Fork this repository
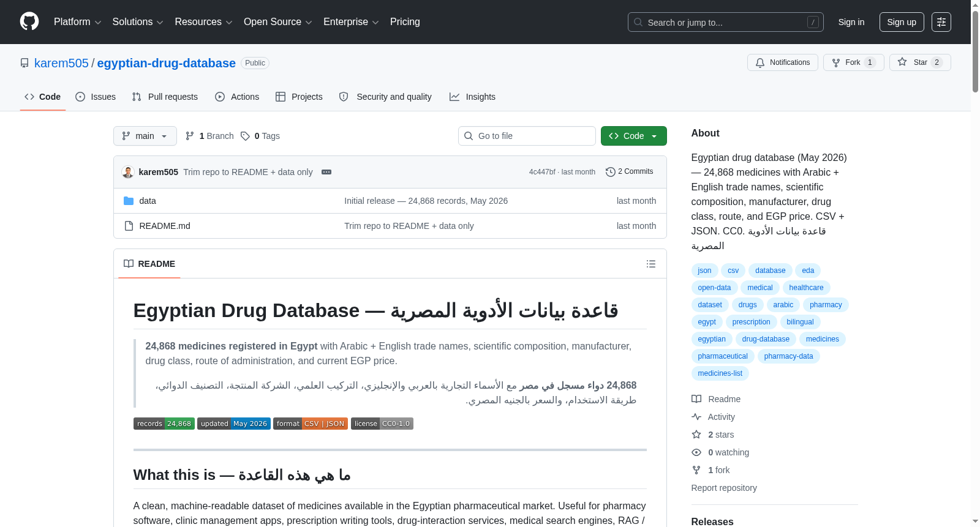The height and width of the screenshot is (527, 980). [x=853, y=62]
